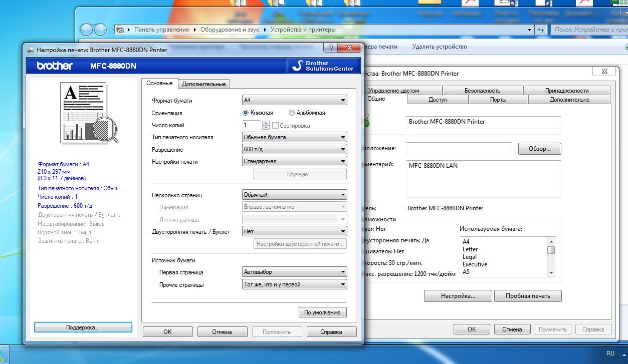Switch to the Дополнительные tab
The height and width of the screenshot is (364, 628).
click(x=203, y=84)
